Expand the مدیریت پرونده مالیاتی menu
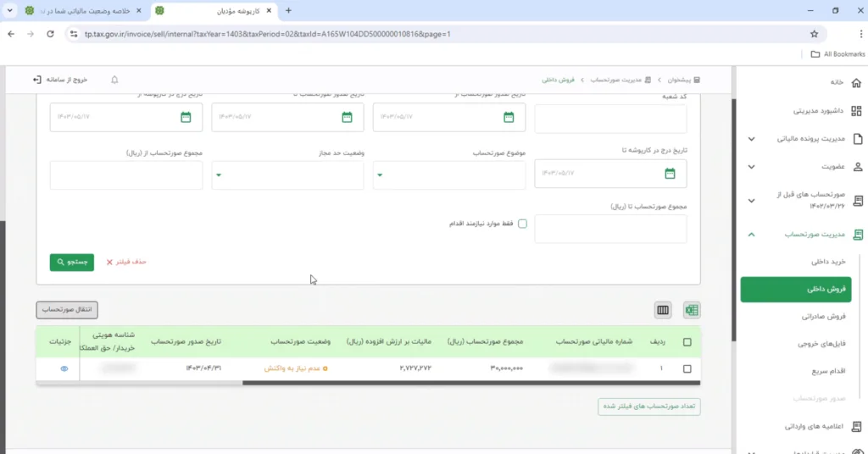The width and height of the screenshot is (868, 454). coord(751,139)
